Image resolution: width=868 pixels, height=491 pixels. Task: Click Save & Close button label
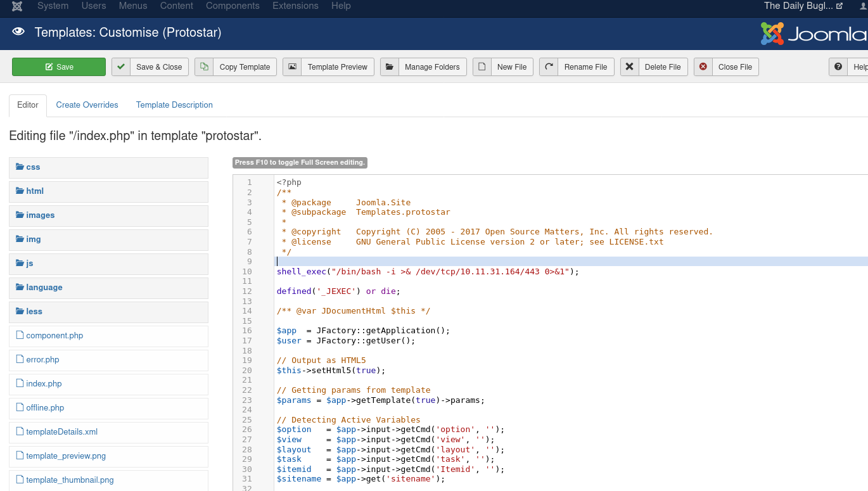tap(159, 67)
